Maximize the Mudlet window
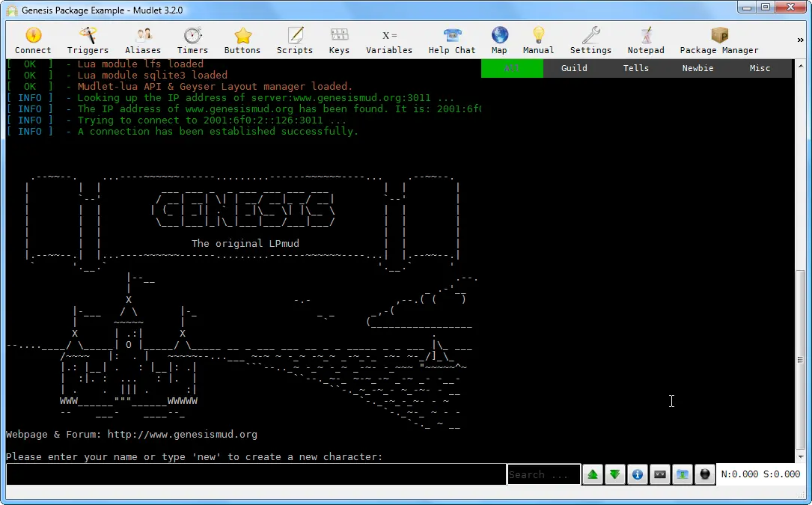 tap(766, 7)
